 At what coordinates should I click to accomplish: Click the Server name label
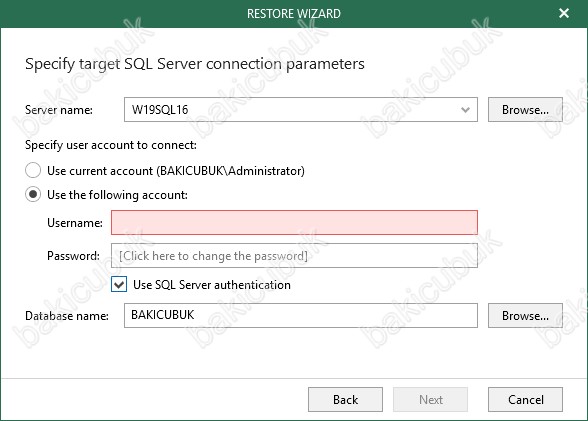tap(59, 110)
